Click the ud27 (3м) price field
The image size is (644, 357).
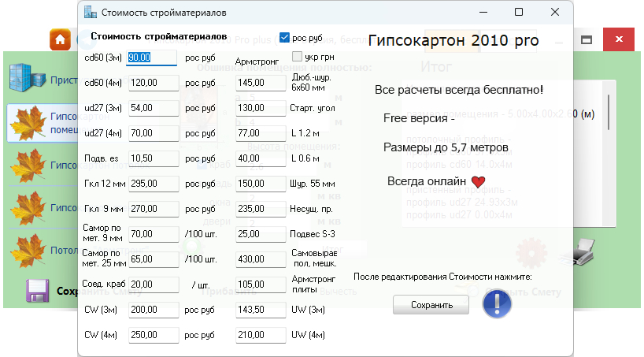pyautogui.click(x=154, y=108)
